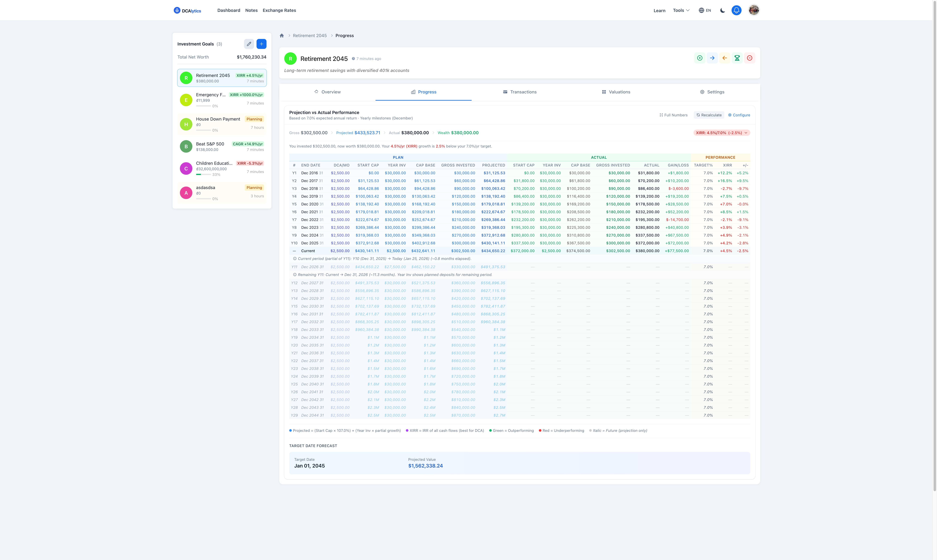
Task: Click the blue right-arrow action icon
Action: 712,58
